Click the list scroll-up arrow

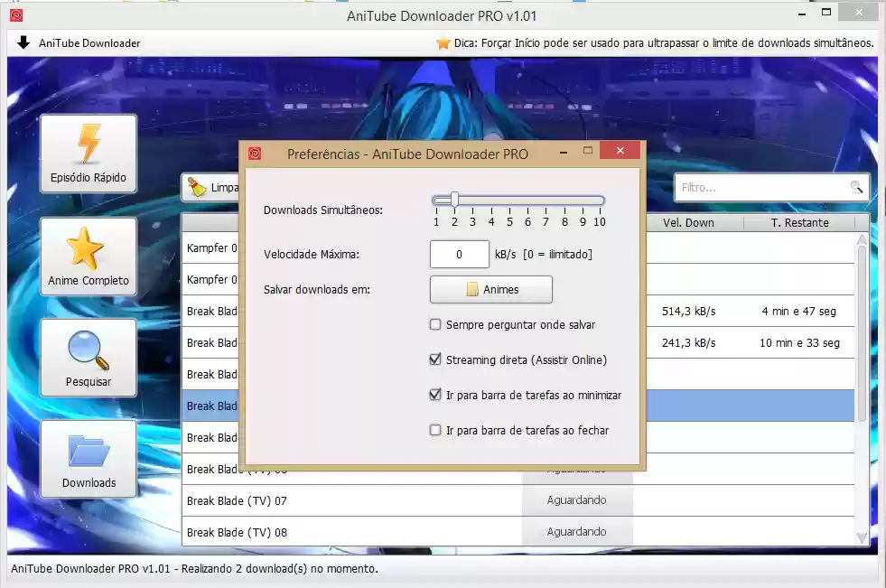click(x=862, y=239)
